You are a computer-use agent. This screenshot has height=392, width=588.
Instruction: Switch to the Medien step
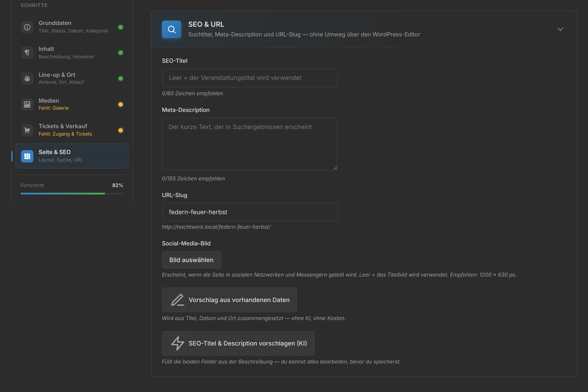point(72,104)
